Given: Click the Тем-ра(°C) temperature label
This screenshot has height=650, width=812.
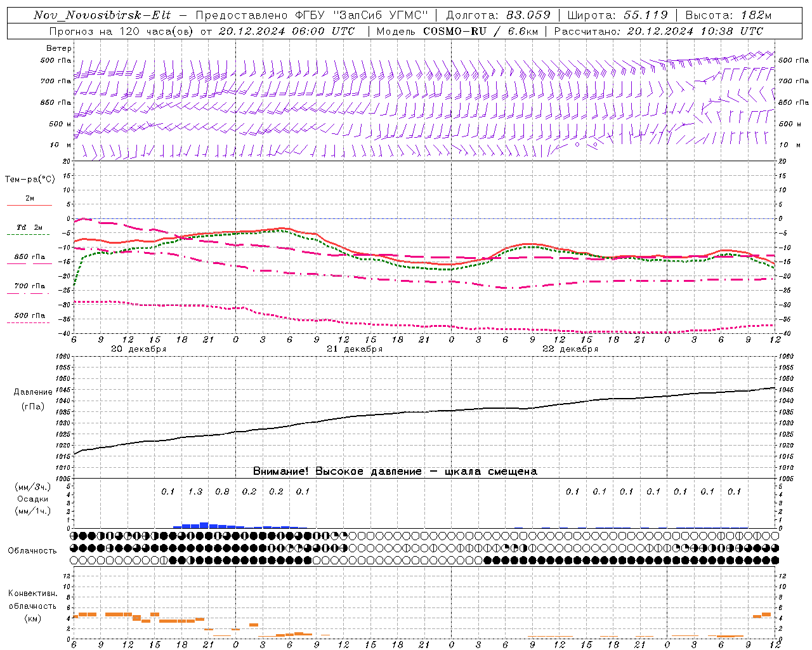Looking at the screenshot, I should [x=30, y=179].
